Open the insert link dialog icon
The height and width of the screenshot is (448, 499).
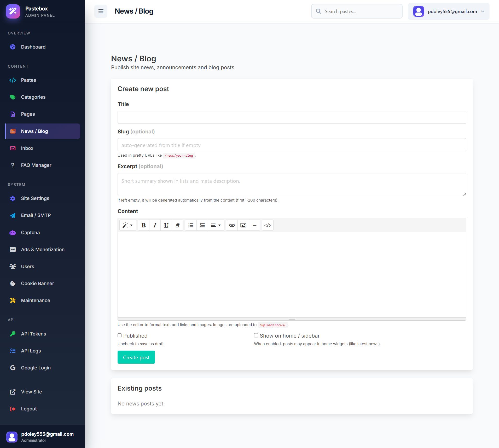(x=232, y=225)
